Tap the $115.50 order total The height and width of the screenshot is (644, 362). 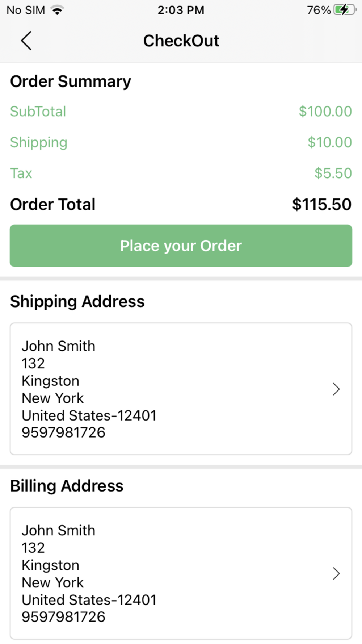(x=321, y=204)
